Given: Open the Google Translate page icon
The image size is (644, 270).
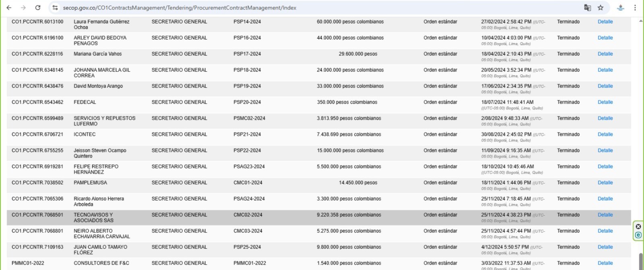Looking at the screenshot, I should click(587, 8).
